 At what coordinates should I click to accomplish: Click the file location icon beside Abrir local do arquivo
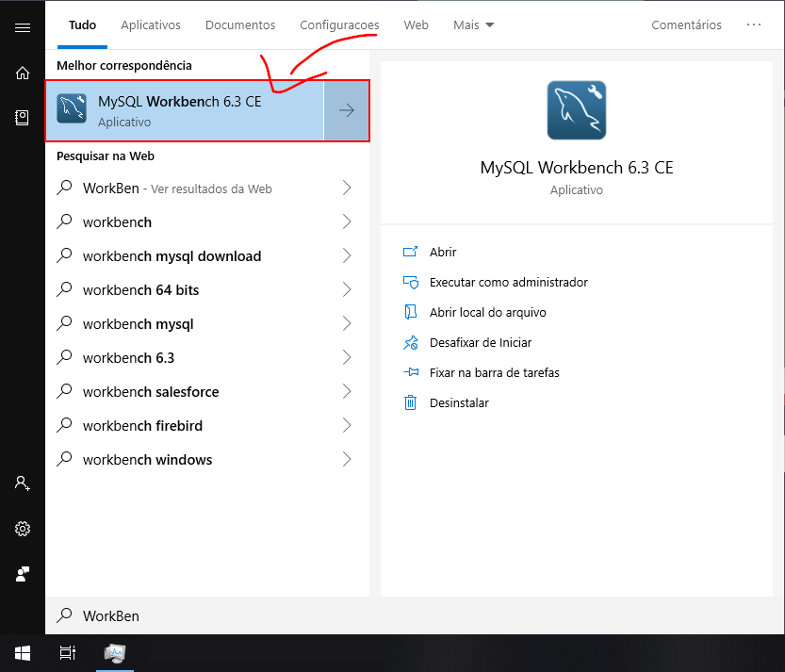click(411, 312)
